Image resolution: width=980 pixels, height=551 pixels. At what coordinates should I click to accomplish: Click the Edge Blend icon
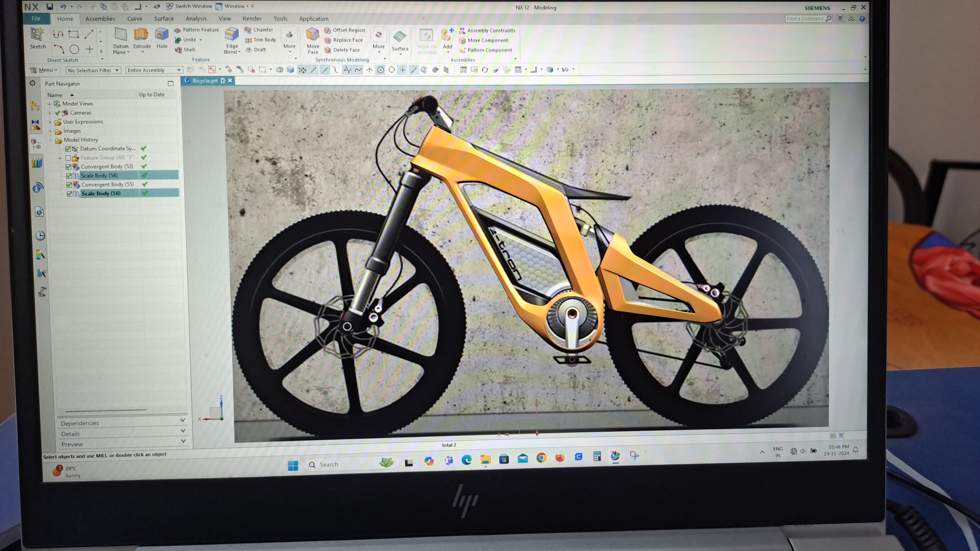tap(232, 35)
